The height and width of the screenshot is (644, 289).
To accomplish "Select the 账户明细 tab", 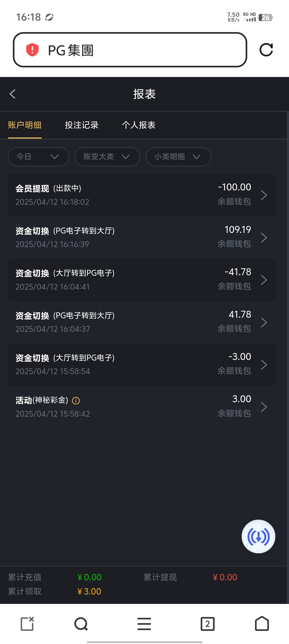I will click(x=25, y=125).
